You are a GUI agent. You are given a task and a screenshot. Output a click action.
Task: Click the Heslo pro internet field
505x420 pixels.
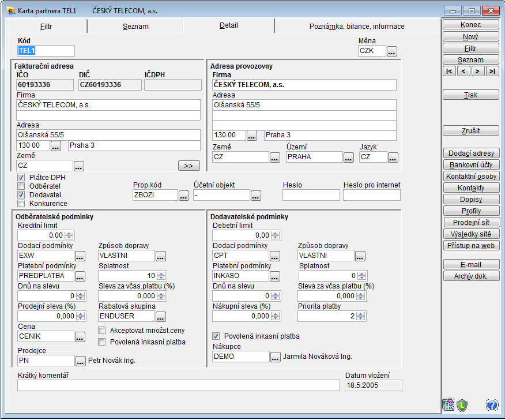[372, 195]
